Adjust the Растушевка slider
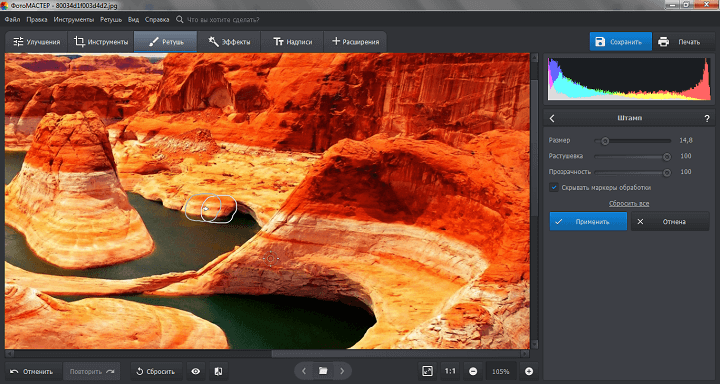The width and height of the screenshot is (720, 384). coord(632,157)
